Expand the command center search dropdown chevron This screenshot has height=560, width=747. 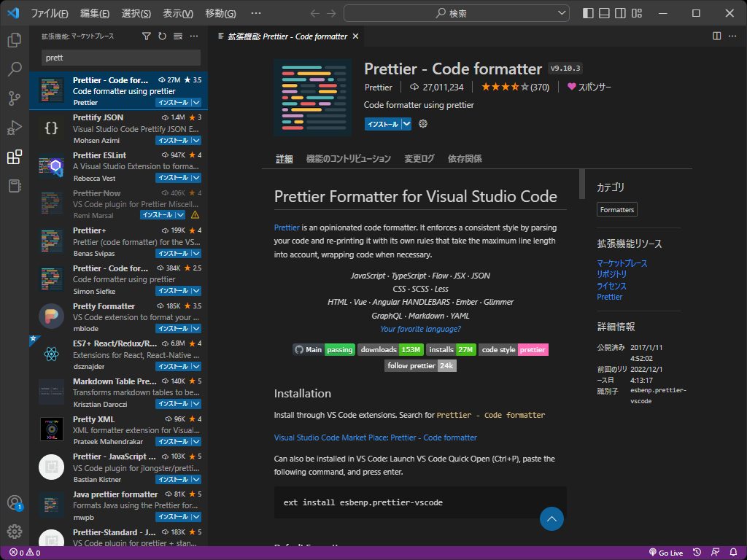(x=562, y=13)
